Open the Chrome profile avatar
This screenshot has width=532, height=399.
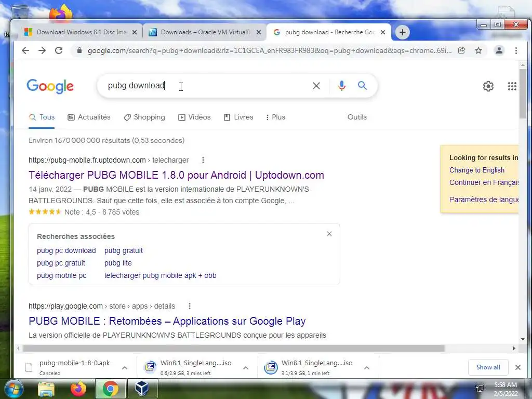point(499,50)
